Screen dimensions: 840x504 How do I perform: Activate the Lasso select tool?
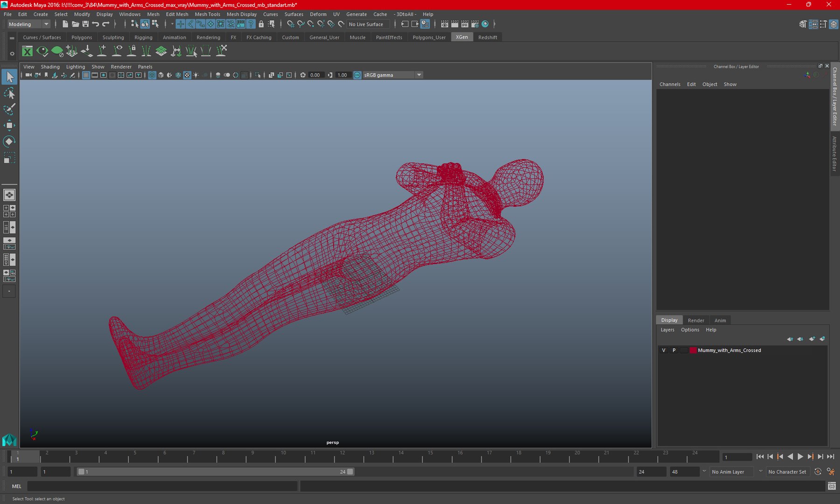pyautogui.click(x=9, y=94)
